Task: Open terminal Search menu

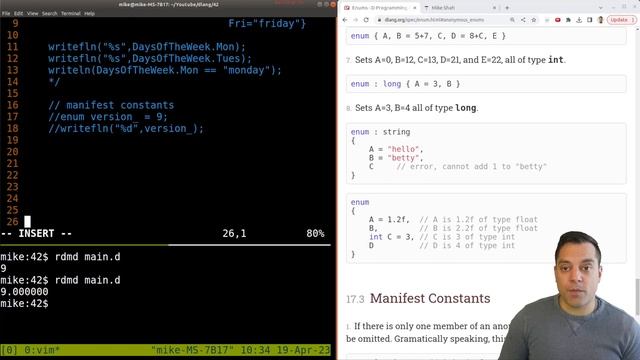Action: [x=49, y=13]
